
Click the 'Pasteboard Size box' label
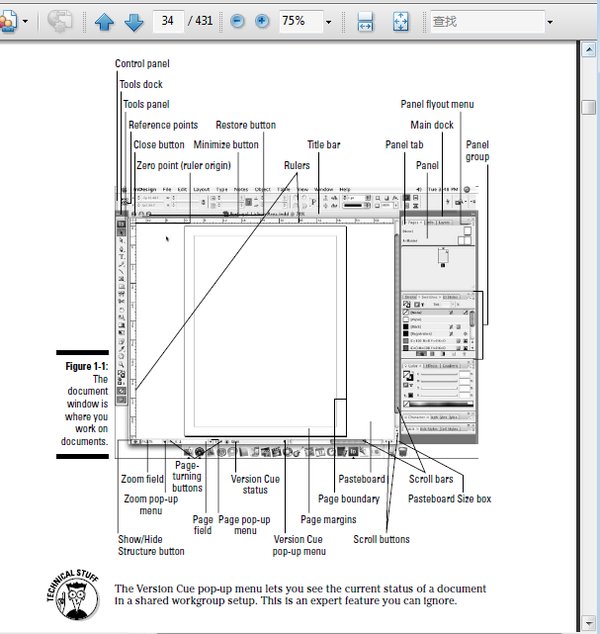pyautogui.click(x=450, y=499)
